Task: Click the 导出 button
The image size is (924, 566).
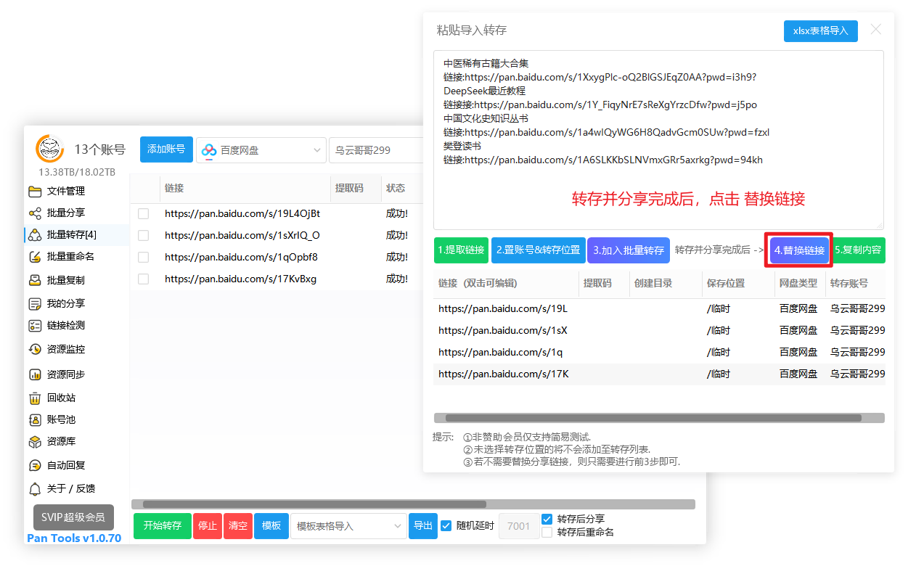Action: [423, 526]
